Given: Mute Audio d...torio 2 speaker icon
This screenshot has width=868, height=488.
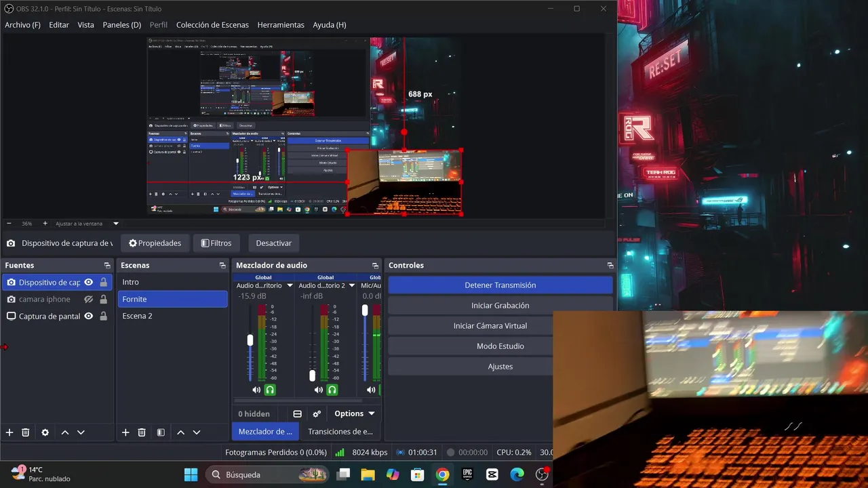Looking at the screenshot, I should (319, 390).
